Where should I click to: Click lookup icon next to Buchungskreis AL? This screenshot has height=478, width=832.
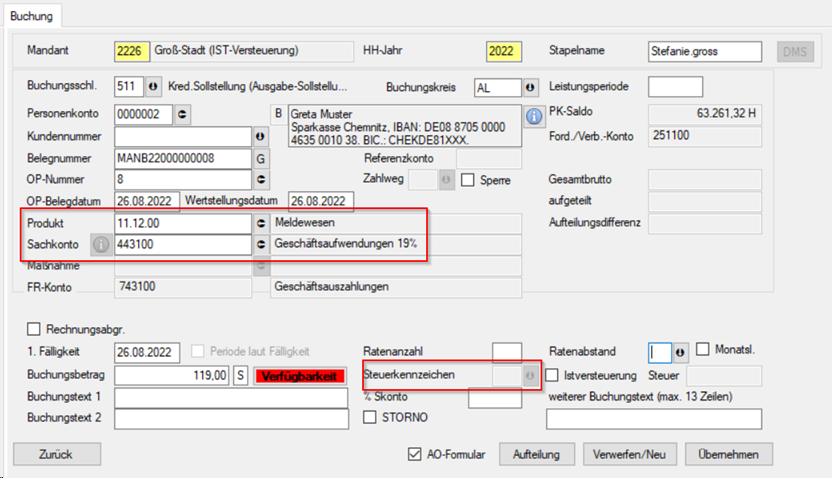click(530, 87)
